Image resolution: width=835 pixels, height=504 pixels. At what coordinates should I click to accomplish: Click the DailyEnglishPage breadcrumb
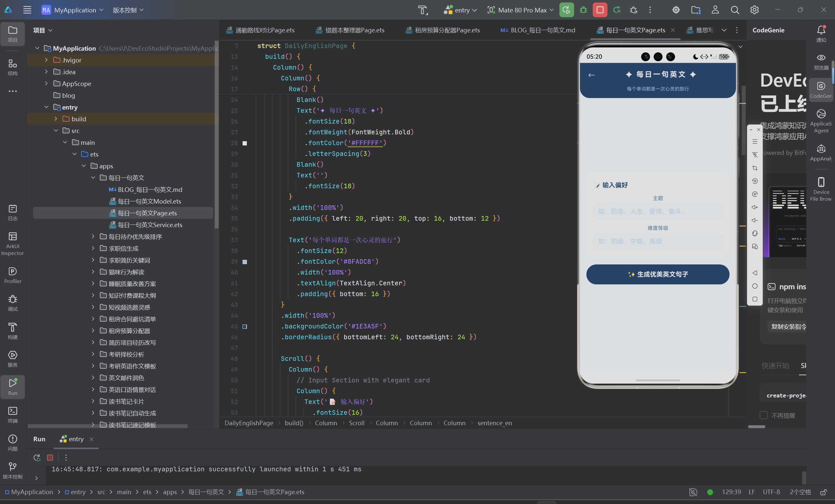coord(249,423)
